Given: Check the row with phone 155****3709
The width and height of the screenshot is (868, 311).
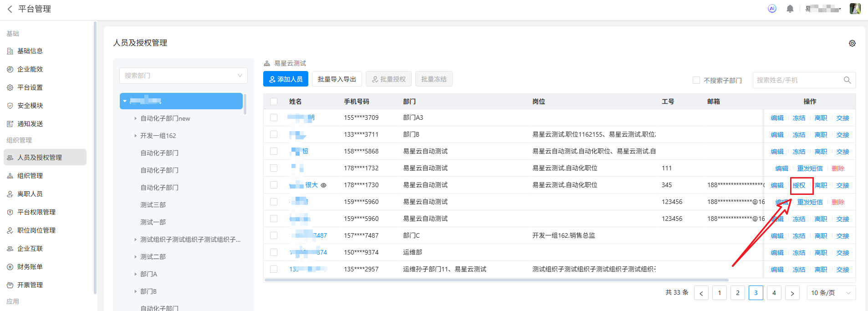Looking at the screenshot, I should tap(274, 117).
